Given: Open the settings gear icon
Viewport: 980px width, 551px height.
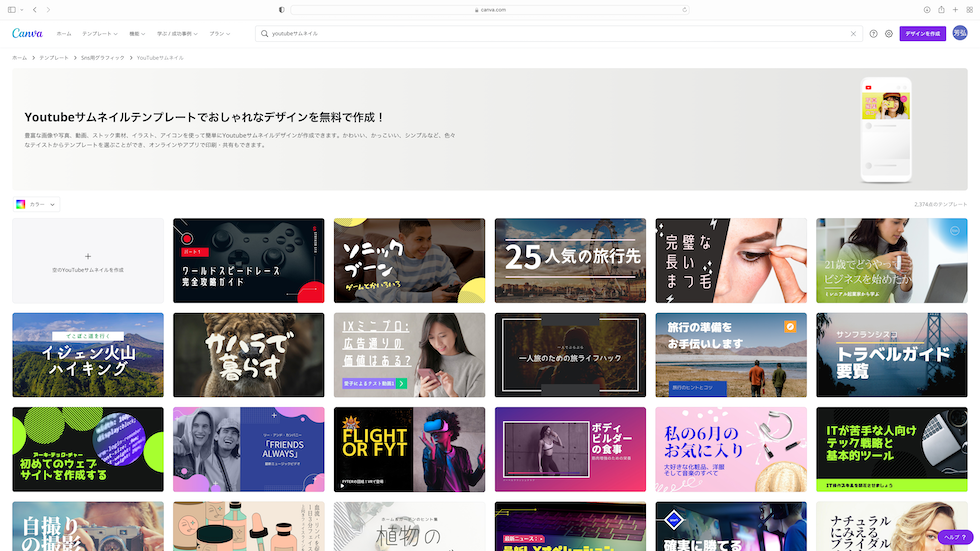Looking at the screenshot, I should (889, 34).
